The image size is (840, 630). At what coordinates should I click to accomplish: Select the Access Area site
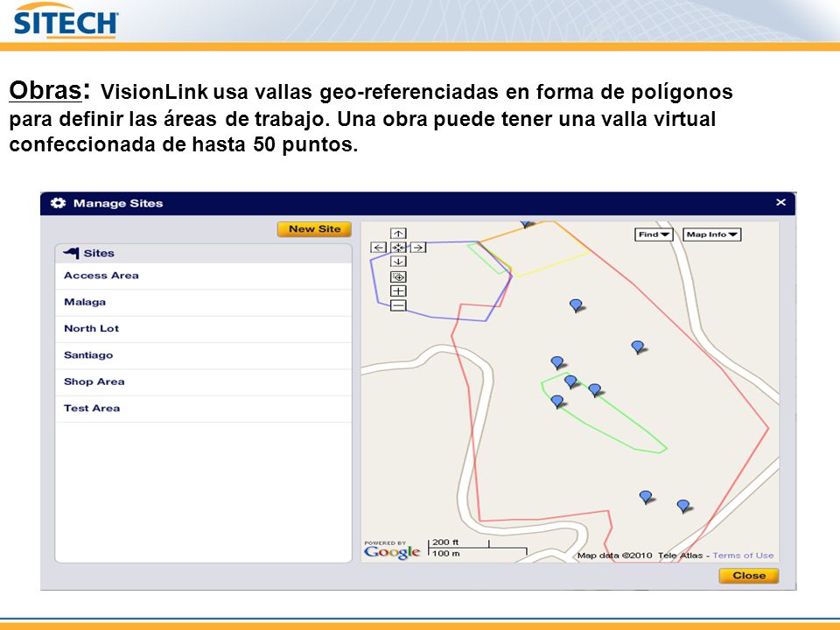point(204,276)
